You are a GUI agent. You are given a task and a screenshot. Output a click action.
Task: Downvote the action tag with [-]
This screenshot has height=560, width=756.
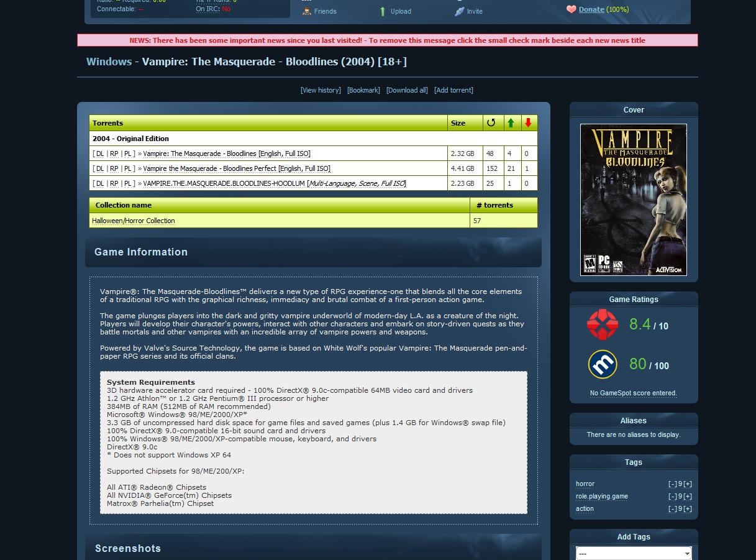click(672, 508)
